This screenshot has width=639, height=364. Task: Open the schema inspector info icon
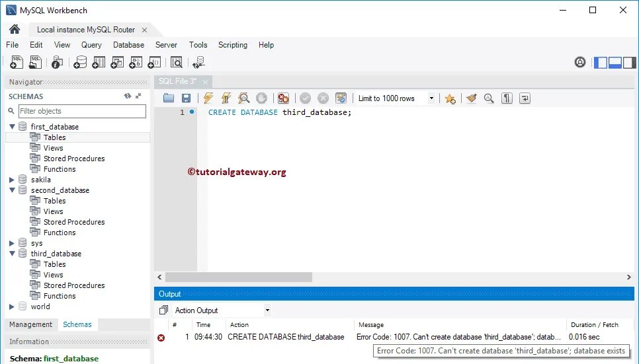(x=58, y=62)
